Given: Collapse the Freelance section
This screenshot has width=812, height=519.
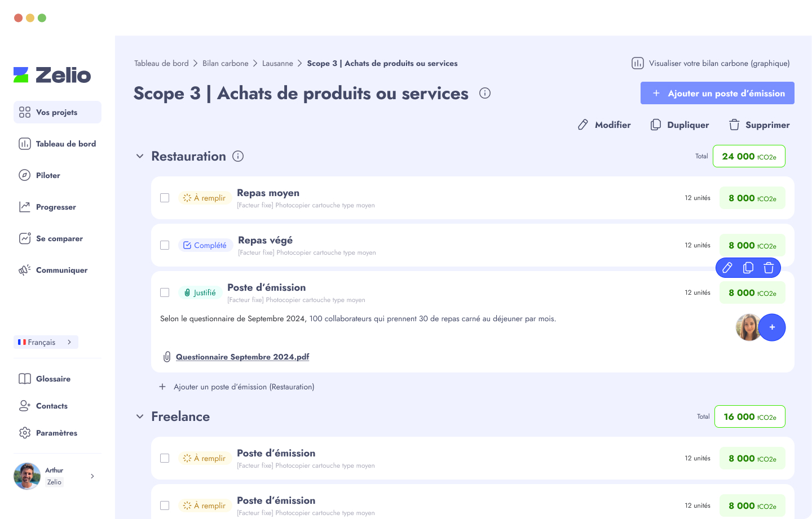Looking at the screenshot, I should click(139, 416).
